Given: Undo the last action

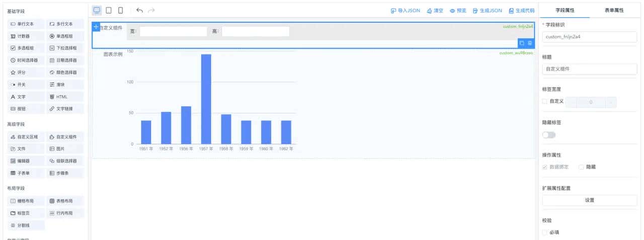Looking at the screenshot, I should (x=140, y=10).
